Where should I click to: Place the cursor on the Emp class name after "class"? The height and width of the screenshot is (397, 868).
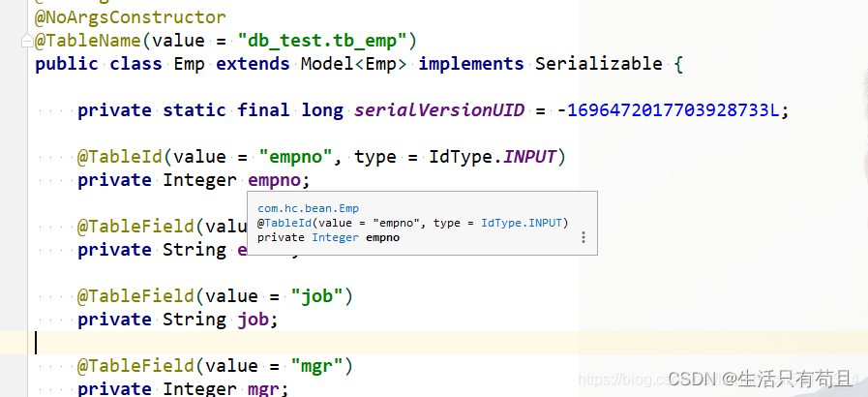coord(190,64)
